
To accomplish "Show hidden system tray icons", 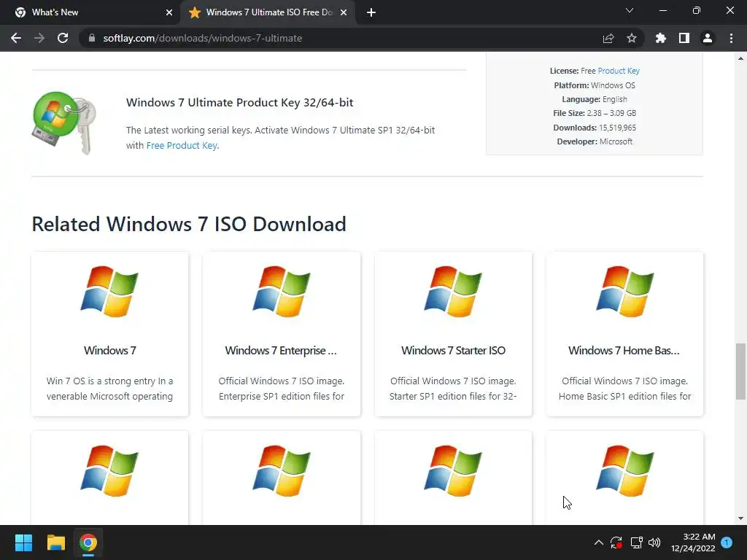I will pos(598,542).
